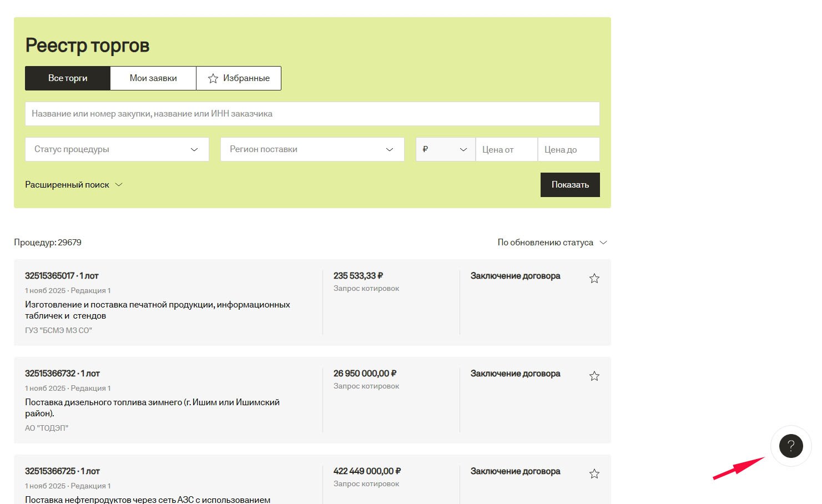Focus the Цена до input
The image size is (822, 504).
568,149
